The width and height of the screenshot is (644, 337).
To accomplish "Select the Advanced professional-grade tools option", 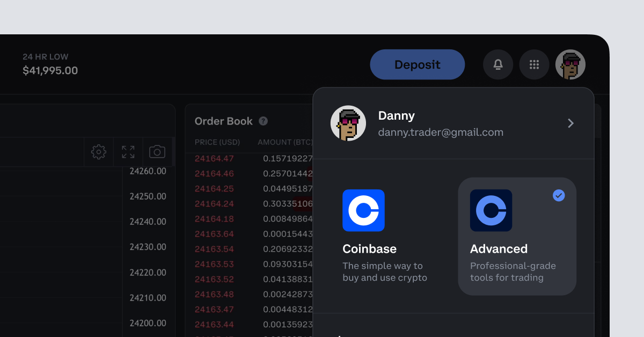I will point(517,236).
